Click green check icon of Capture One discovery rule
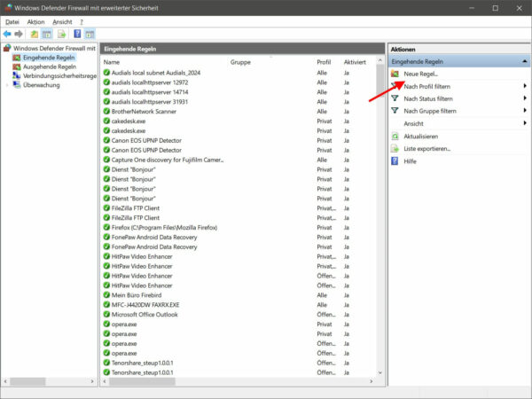The image size is (532, 399). tap(106, 160)
